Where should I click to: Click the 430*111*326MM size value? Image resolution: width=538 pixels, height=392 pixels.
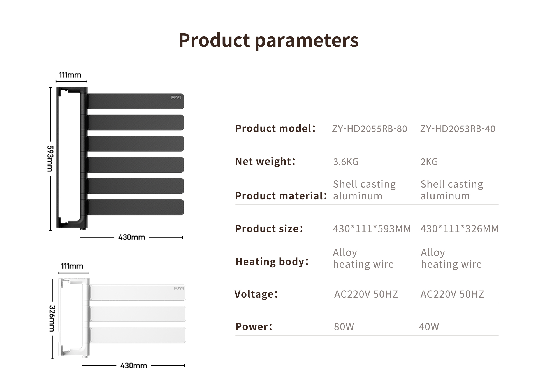coord(460,229)
